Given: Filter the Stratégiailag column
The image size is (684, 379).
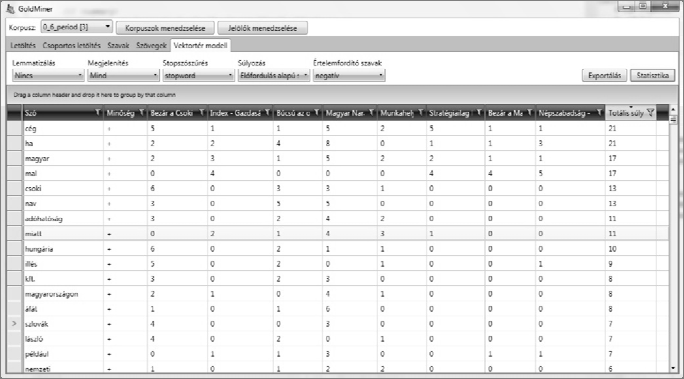Looking at the screenshot, I should 479,113.
